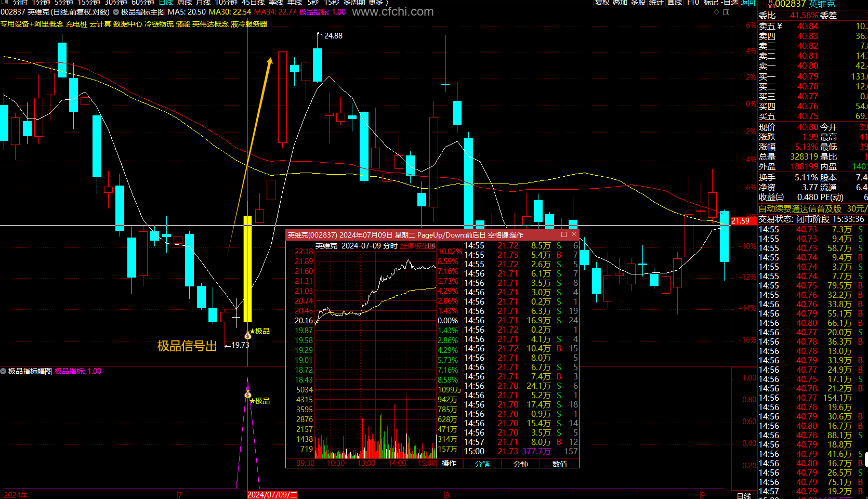
Task: Open the 统计 statistics menu
Action: [656, 3]
